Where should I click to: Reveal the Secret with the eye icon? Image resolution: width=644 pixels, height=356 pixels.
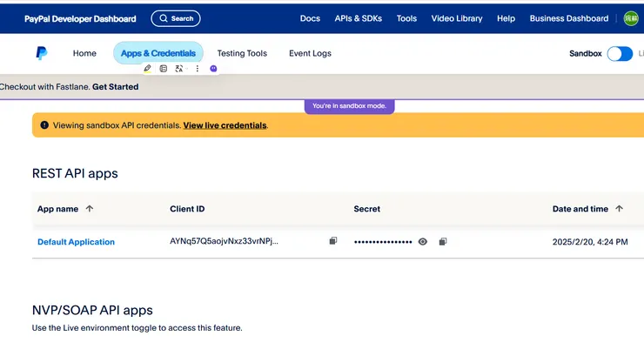pos(423,241)
